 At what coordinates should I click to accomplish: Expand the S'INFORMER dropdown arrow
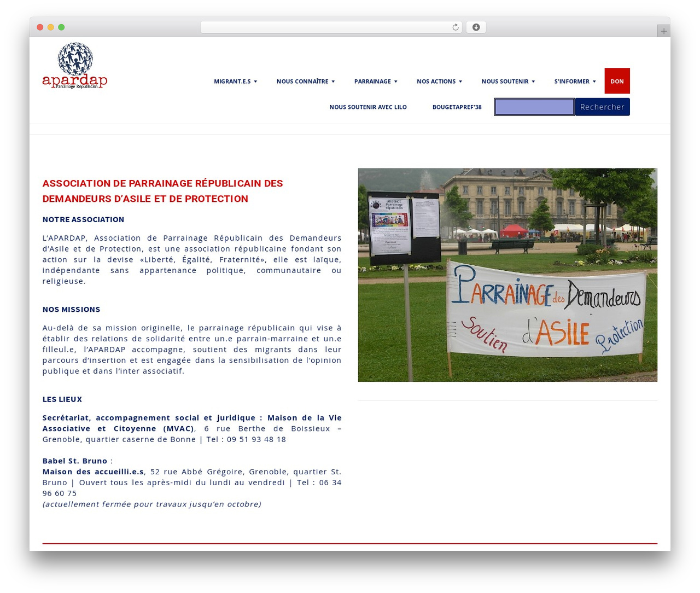tap(594, 82)
